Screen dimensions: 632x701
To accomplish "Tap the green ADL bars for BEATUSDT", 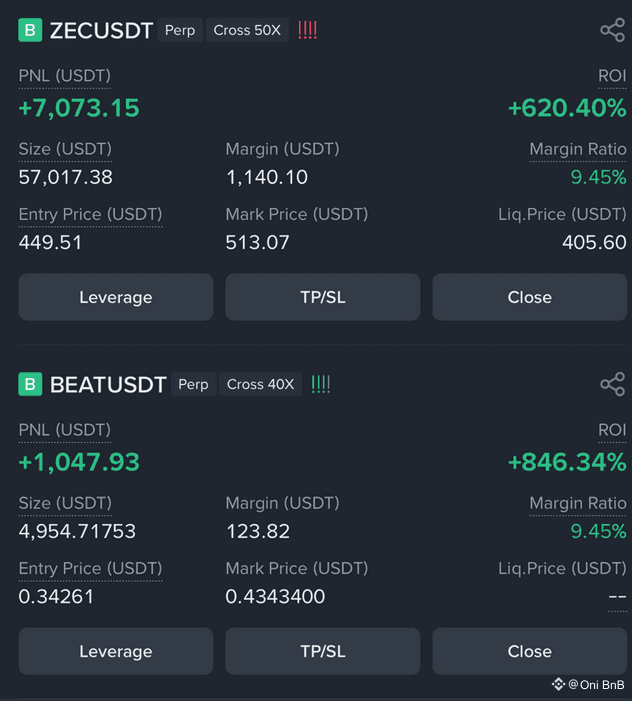I will pyautogui.click(x=320, y=384).
